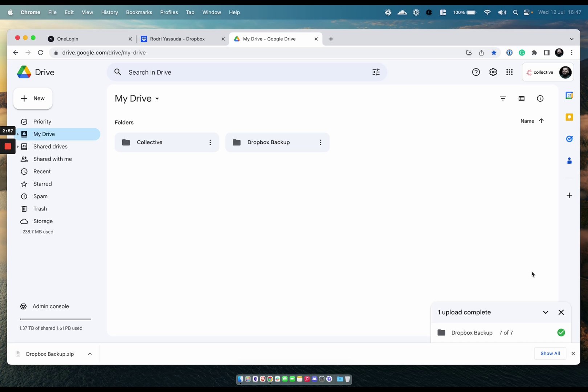Open a new browser tab

331,39
